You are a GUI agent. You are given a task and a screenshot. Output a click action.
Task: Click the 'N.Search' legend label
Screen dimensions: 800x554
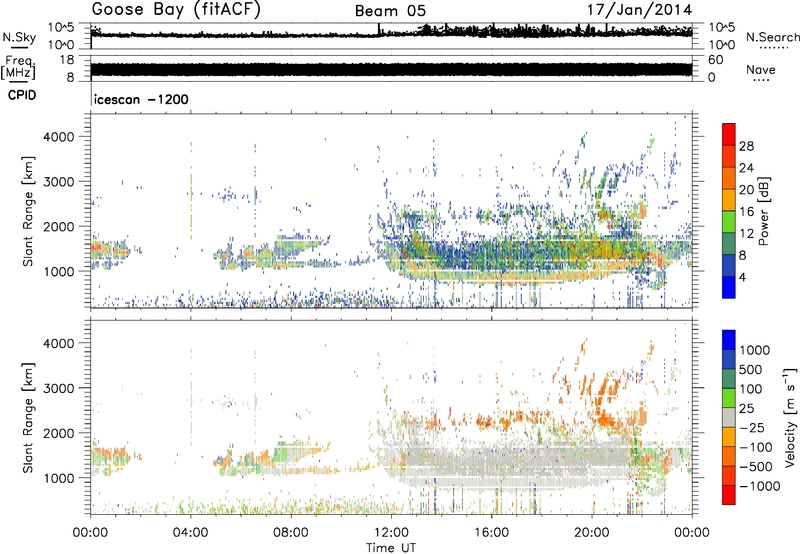point(772,37)
